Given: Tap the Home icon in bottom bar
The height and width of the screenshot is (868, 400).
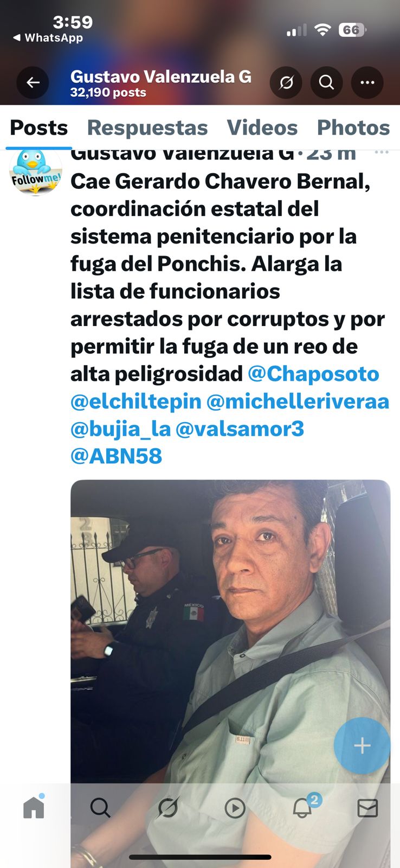Looking at the screenshot, I should pyautogui.click(x=34, y=807).
